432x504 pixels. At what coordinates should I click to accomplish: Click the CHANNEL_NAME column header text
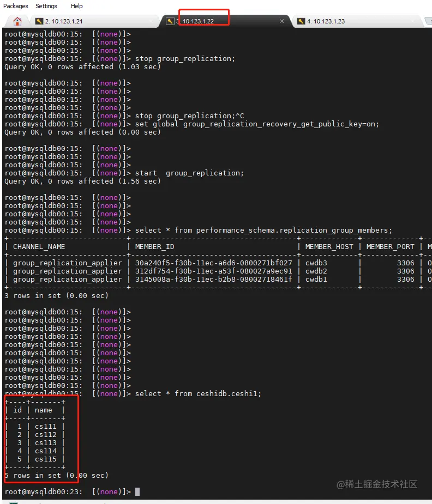tap(39, 246)
